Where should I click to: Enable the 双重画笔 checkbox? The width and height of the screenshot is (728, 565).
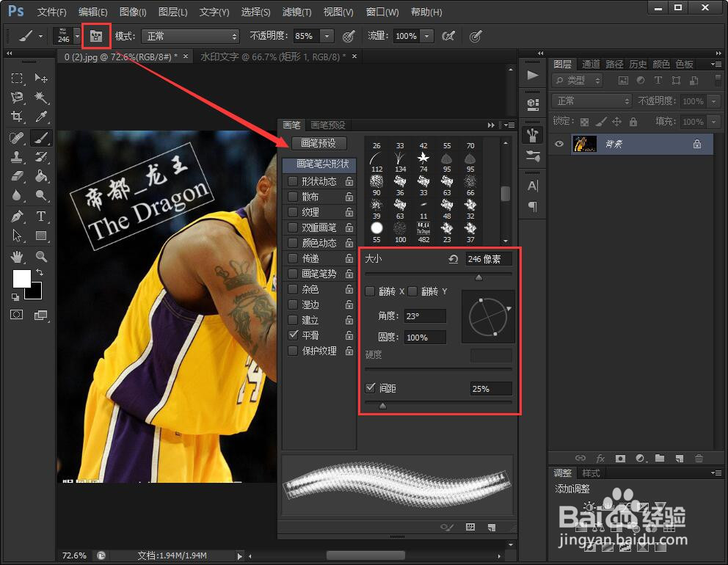pos(293,227)
